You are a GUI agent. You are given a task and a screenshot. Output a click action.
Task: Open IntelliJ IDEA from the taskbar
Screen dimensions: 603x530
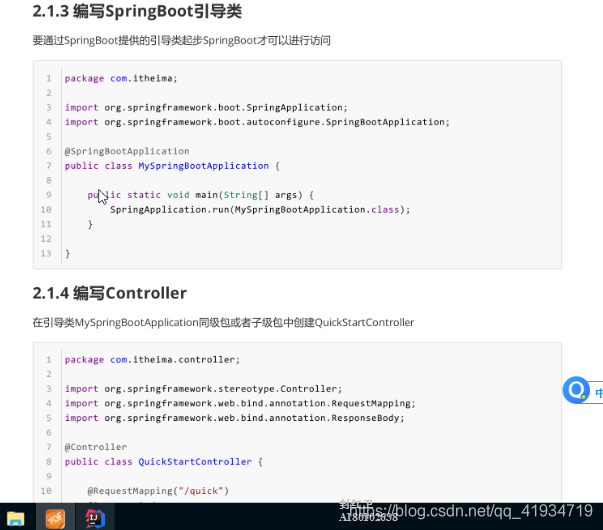(x=95, y=518)
